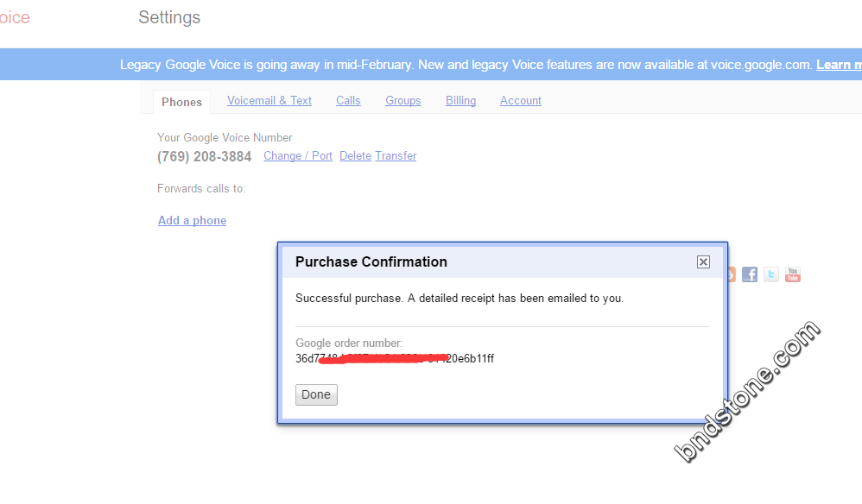Viewport: 862px width, 504px height.
Task: Open the Billing tab
Action: [460, 100]
